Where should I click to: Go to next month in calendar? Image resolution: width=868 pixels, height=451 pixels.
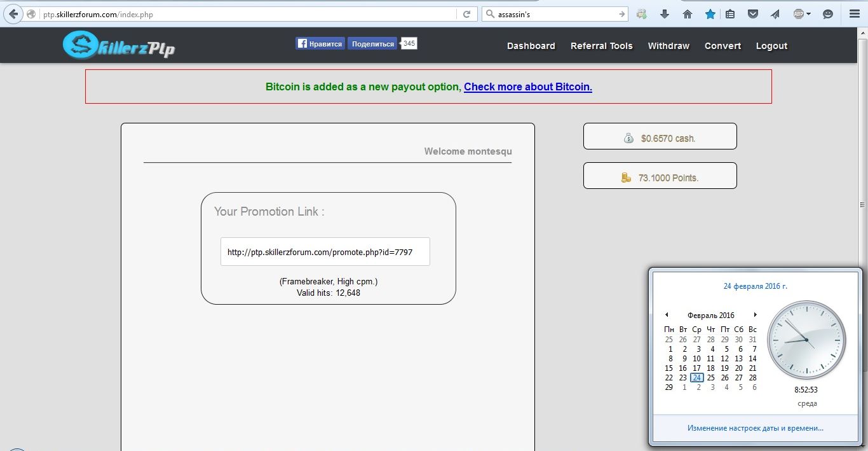755,315
